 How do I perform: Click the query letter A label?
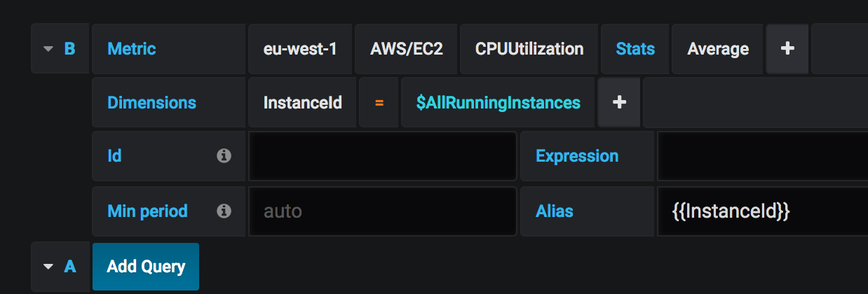(x=69, y=267)
